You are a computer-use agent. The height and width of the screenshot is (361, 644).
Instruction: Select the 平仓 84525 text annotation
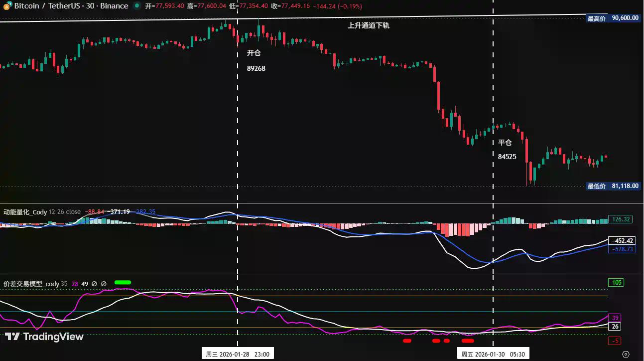click(507, 149)
